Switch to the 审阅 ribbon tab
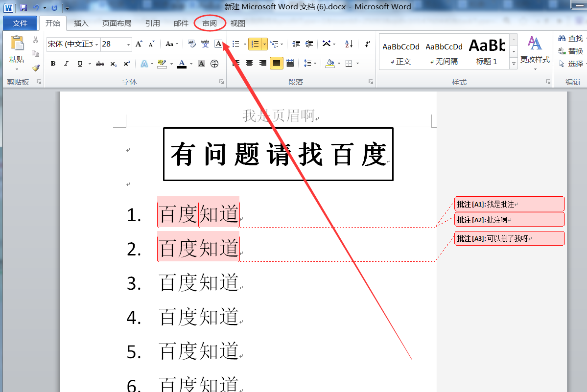The image size is (587, 392). 210,23
